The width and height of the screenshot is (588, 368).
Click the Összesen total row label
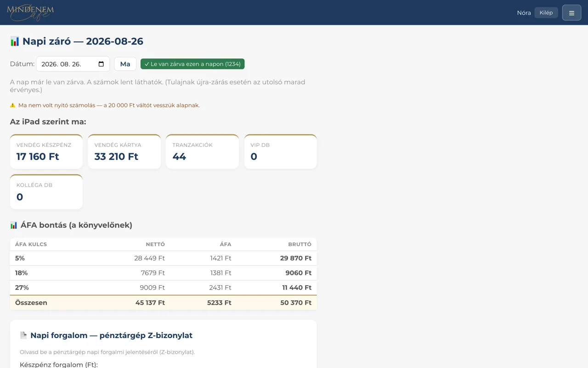(x=31, y=303)
